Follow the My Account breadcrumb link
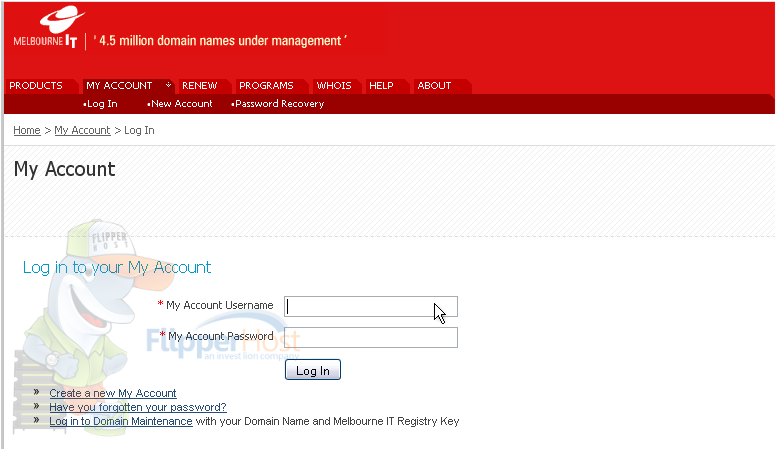This screenshot has width=776, height=450. (x=82, y=130)
